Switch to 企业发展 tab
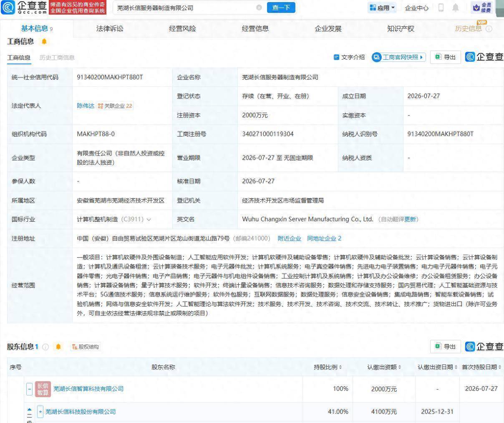Viewport: 504px width, 423px height. [328, 28]
